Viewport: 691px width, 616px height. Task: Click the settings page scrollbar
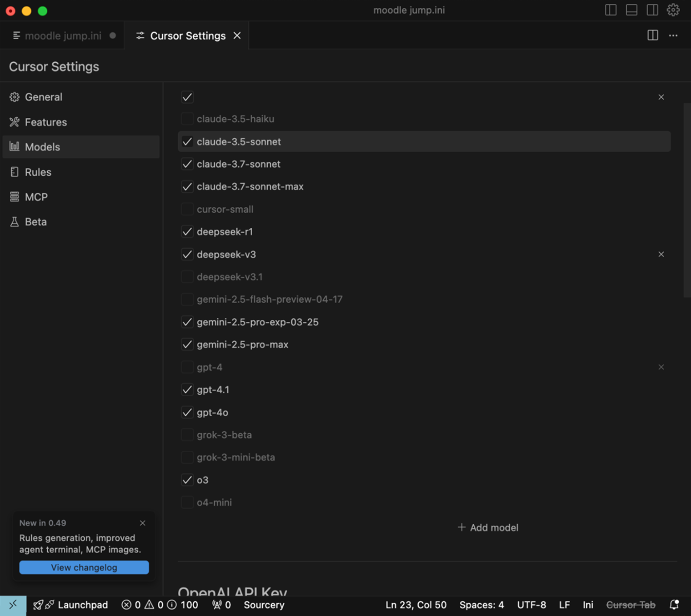click(x=687, y=200)
